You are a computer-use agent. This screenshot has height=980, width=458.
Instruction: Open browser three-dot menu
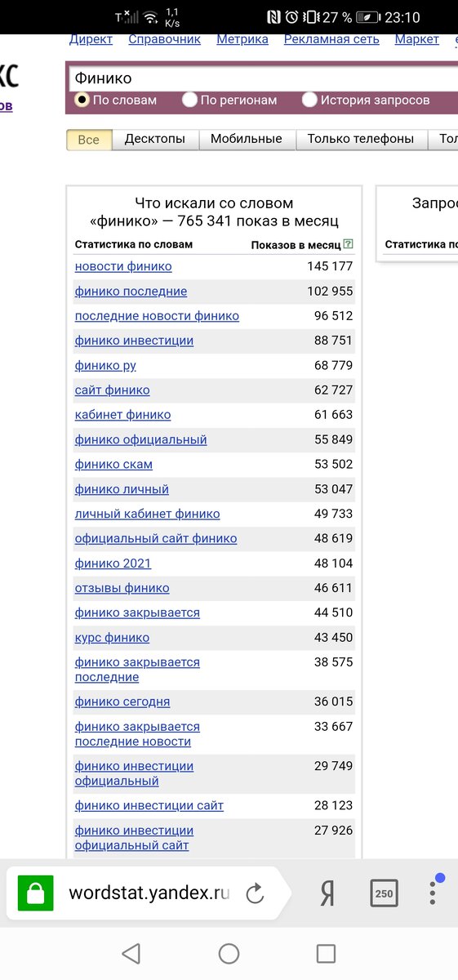(433, 892)
